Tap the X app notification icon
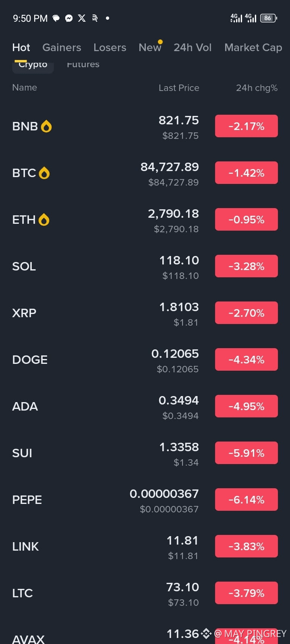 82,18
